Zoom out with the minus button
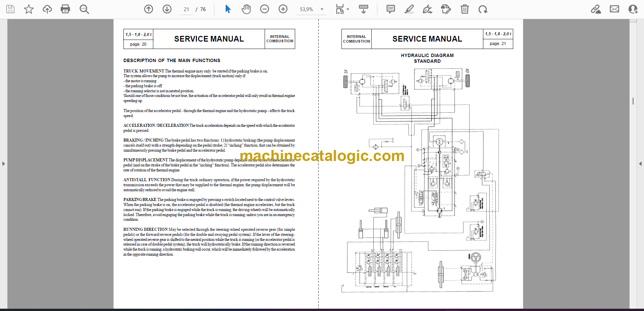The height and width of the screenshot is (311, 644). 265,9
